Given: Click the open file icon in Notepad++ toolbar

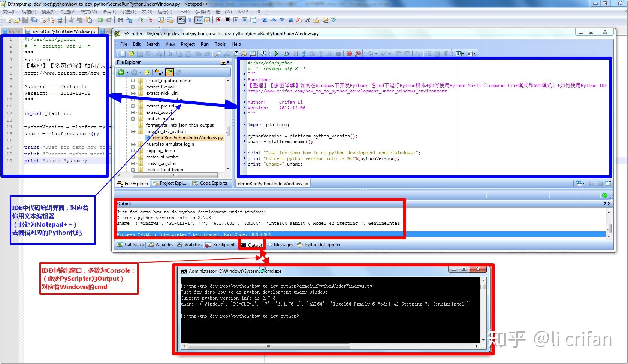Looking at the screenshot, I should point(17,20).
